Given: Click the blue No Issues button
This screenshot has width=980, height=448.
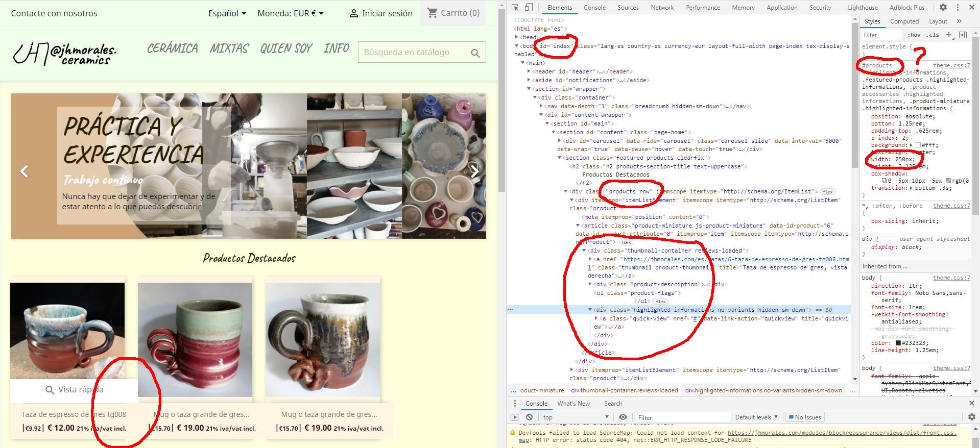Looking at the screenshot, I should 804,417.
